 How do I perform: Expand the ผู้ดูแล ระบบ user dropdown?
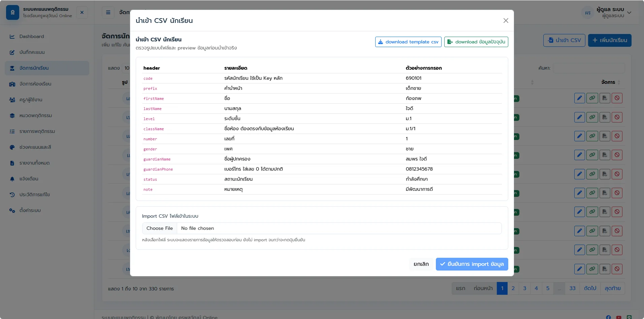[x=607, y=12]
